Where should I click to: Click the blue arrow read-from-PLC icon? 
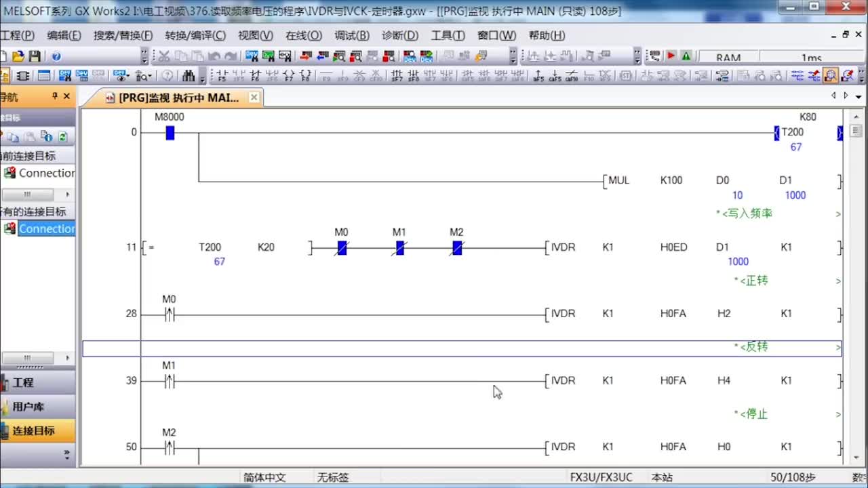[x=323, y=57]
